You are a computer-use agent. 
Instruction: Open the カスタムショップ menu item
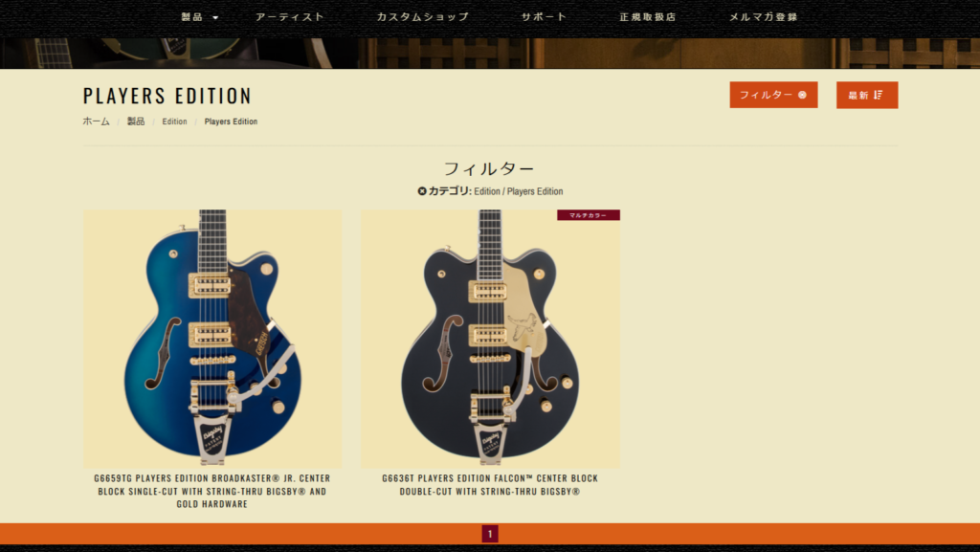click(422, 17)
